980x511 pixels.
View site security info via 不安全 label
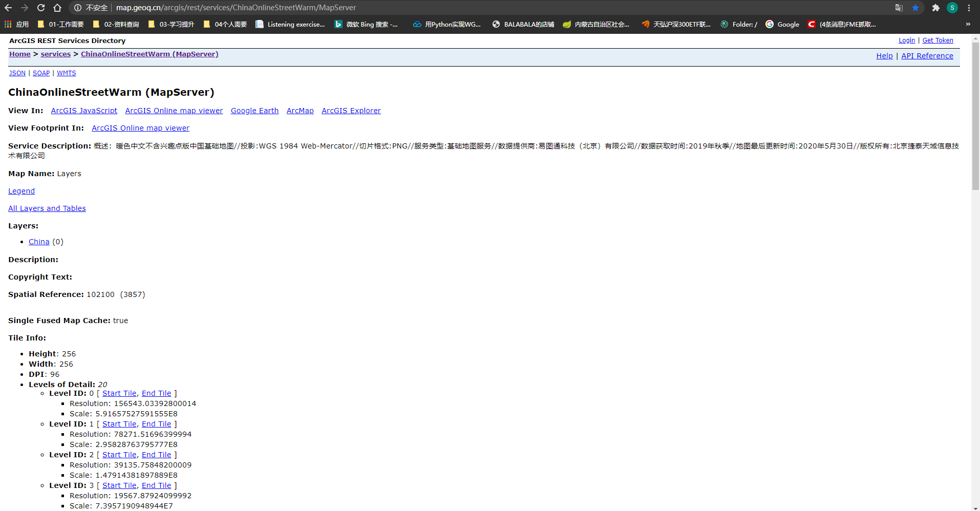click(x=95, y=8)
